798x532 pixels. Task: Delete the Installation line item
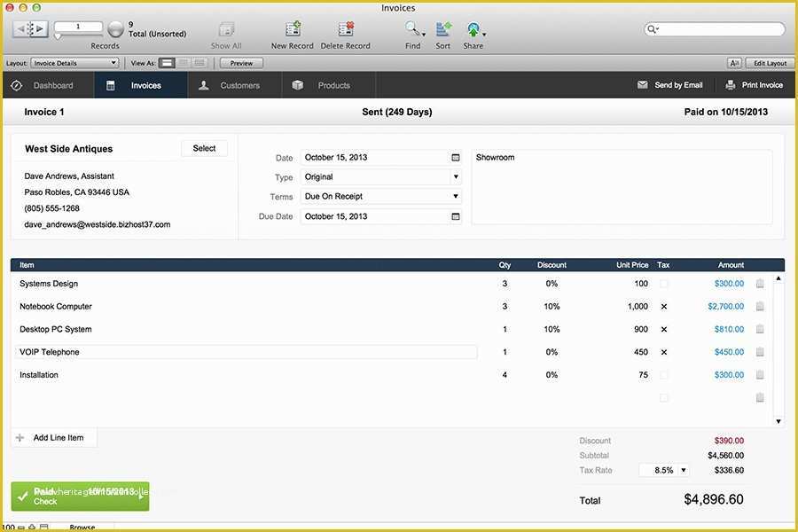click(x=760, y=375)
